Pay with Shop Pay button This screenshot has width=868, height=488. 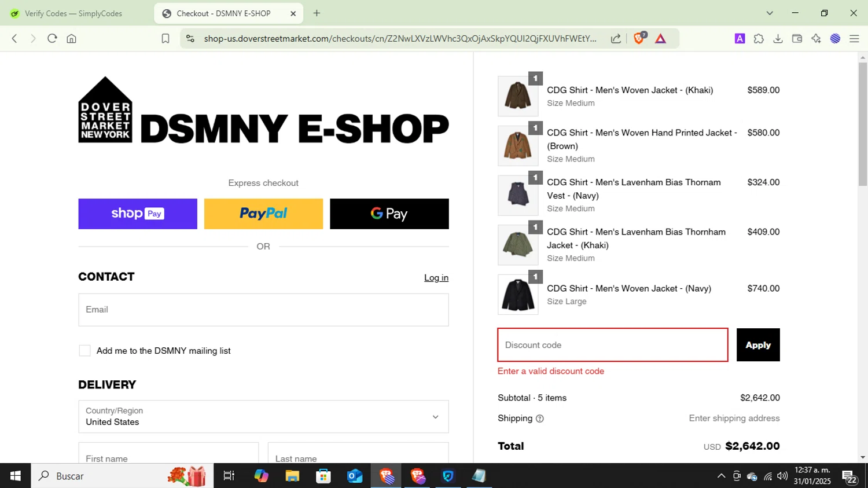tap(138, 214)
